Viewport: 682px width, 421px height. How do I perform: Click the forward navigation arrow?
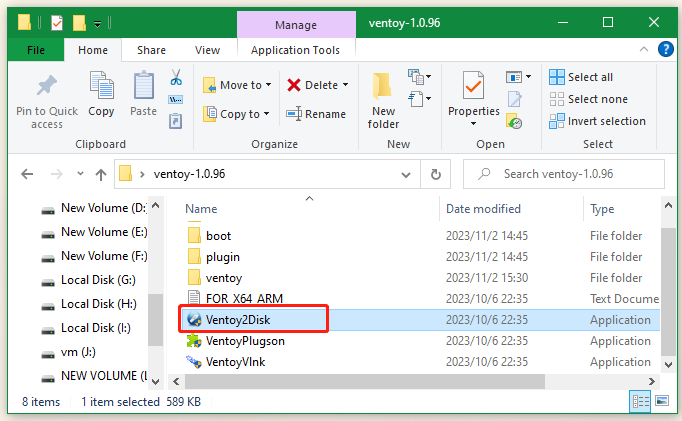click(57, 174)
